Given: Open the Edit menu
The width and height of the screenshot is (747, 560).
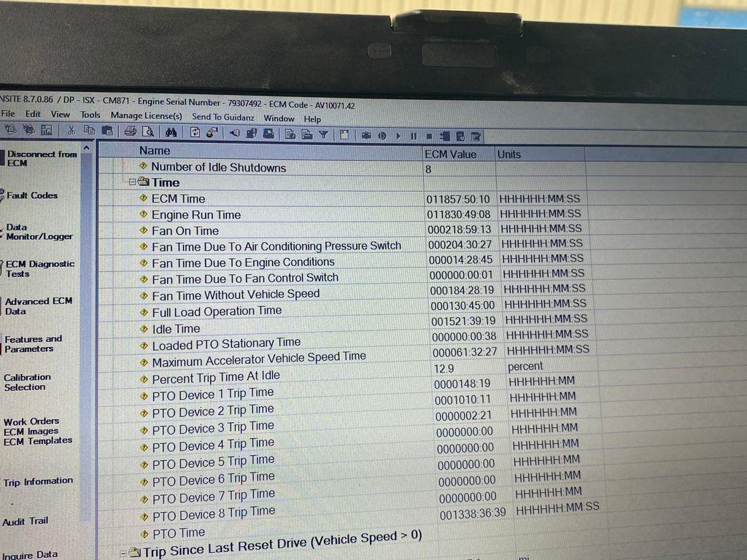Looking at the screenshot, I should click(x=33, y=114).
